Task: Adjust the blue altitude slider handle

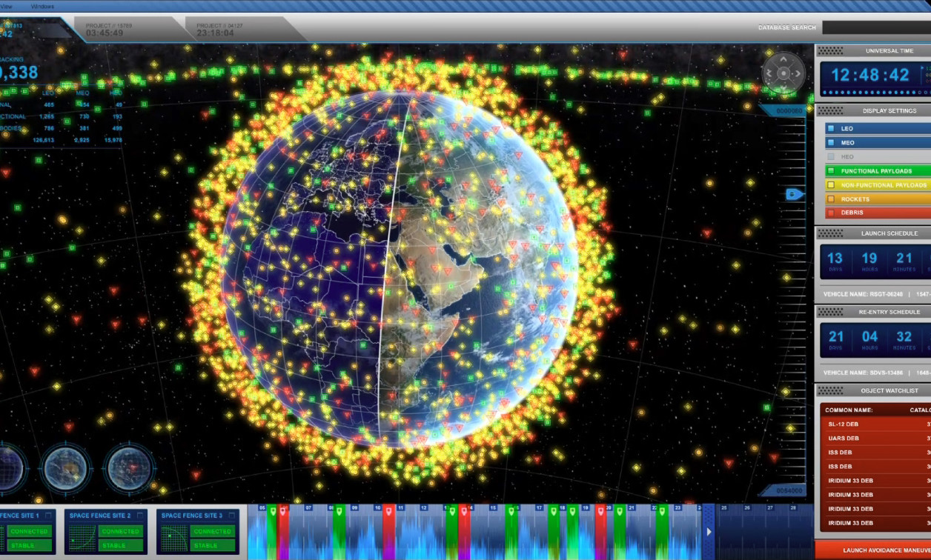Action: tap(795, 194)
